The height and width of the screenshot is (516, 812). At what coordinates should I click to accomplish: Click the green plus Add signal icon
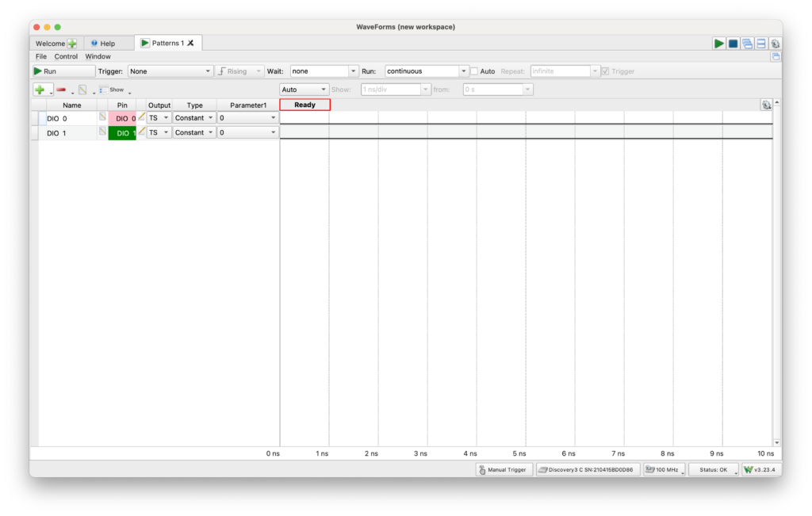(x=40, y=90)
